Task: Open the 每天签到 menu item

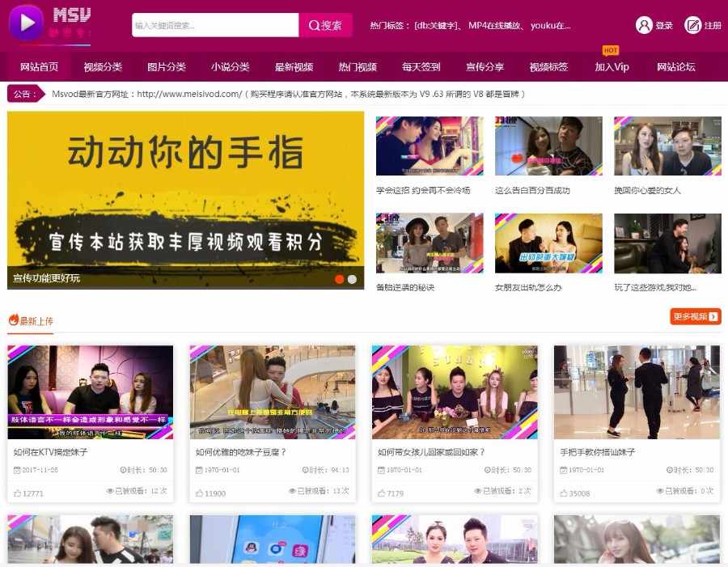Action: tap(421, 67)
